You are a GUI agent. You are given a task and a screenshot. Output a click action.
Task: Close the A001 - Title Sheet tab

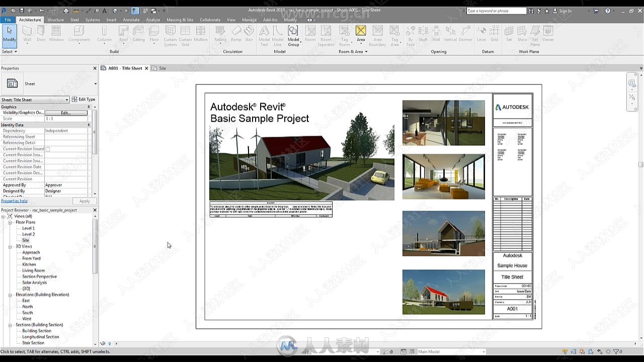(146, 68)
